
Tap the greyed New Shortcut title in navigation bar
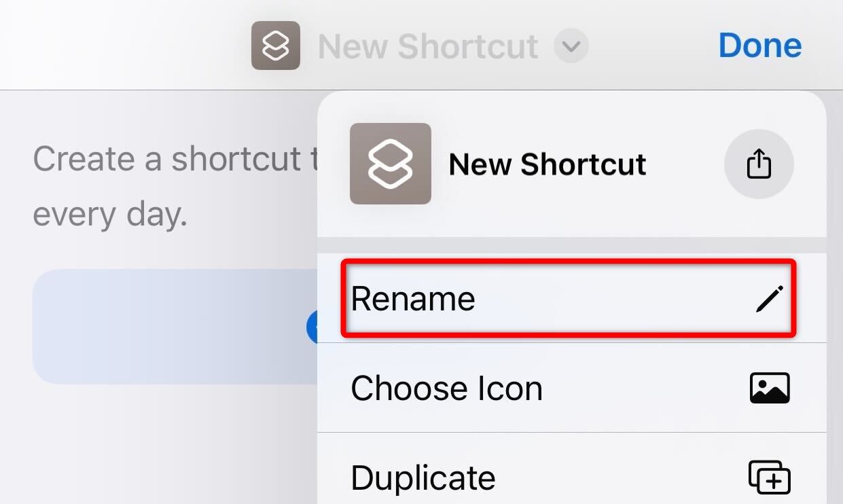coord(428,46)
